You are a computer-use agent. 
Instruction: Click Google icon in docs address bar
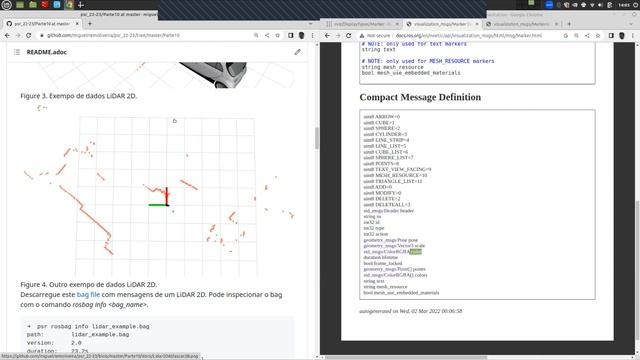(x=566, y=36)
